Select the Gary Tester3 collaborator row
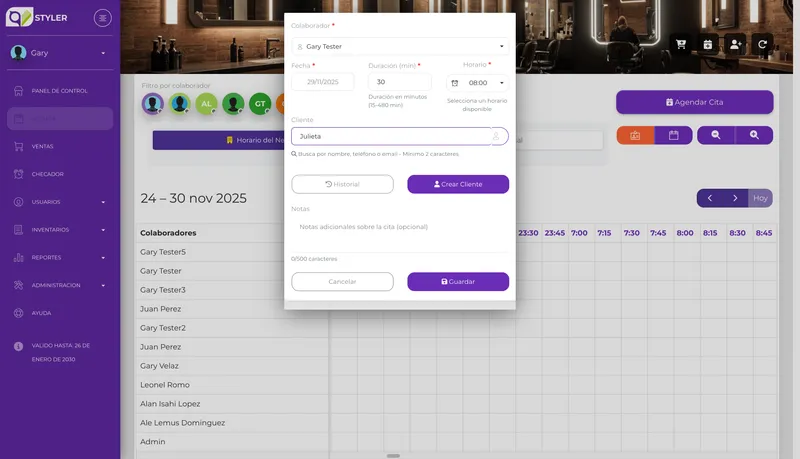Viewport: 800px width, 459px height. coord(232,290)
